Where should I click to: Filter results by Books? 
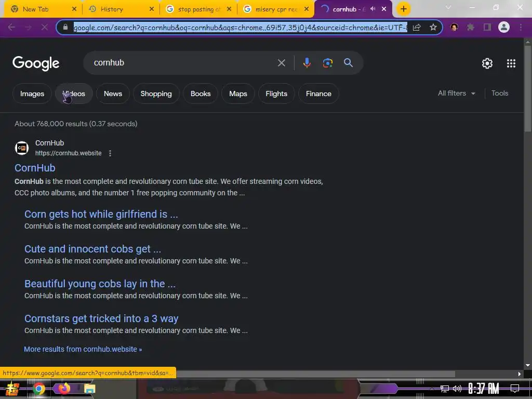click(x=201, y=94)
